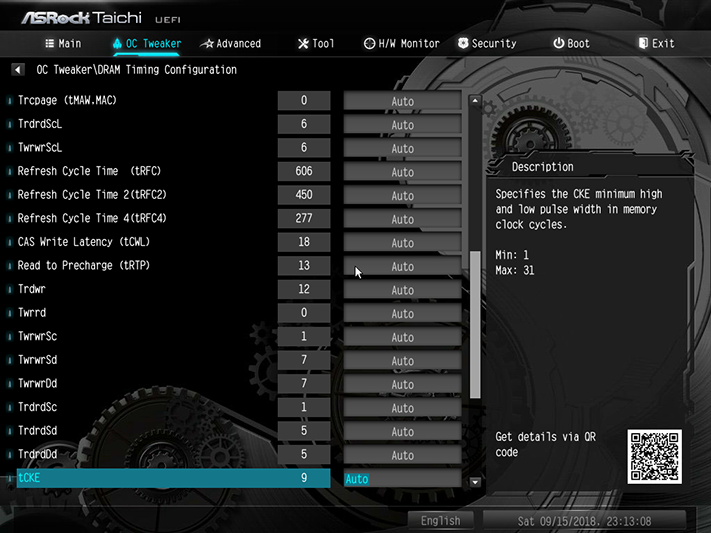Viewport: 711px width, 533px height.
Task: Click the TwrwrSd Auto field
Action: pyautogui.click(x=402, y=360)
